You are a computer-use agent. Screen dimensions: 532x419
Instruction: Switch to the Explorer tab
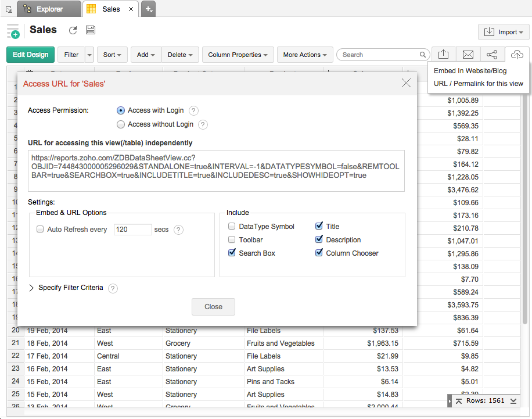pyautogui.click(x=49, y=9)
